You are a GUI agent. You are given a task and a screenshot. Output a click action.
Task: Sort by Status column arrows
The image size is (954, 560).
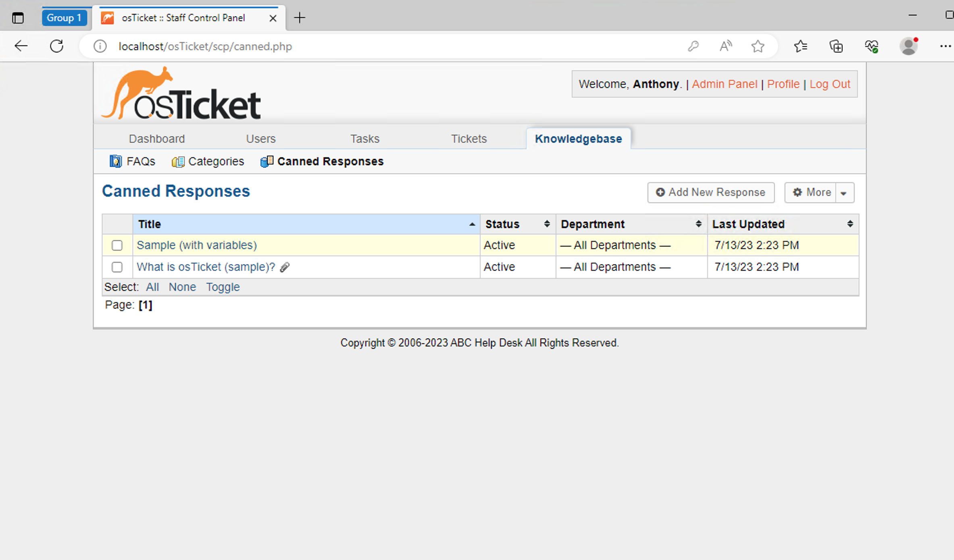[547, 224]
